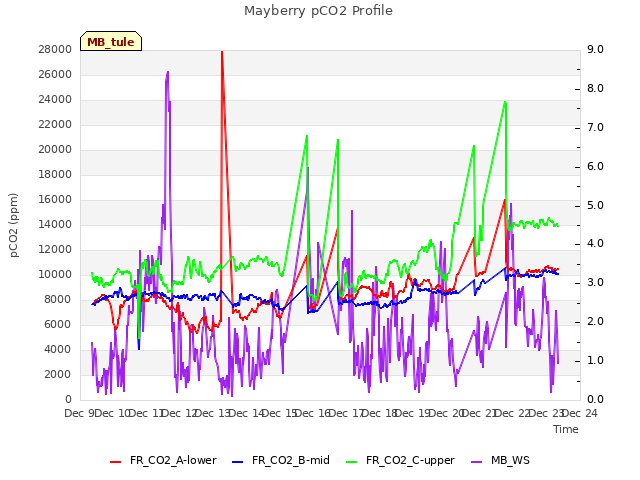This screenshot has height=480, width=640.
Task: Click the 2000 y-axis tick label
Action: coord(58,374)
